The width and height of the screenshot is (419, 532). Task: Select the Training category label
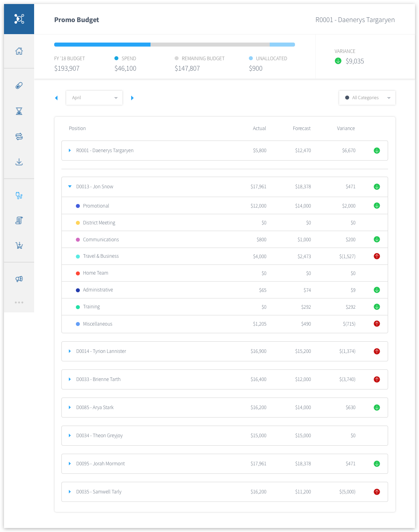(x=92, y=307)
